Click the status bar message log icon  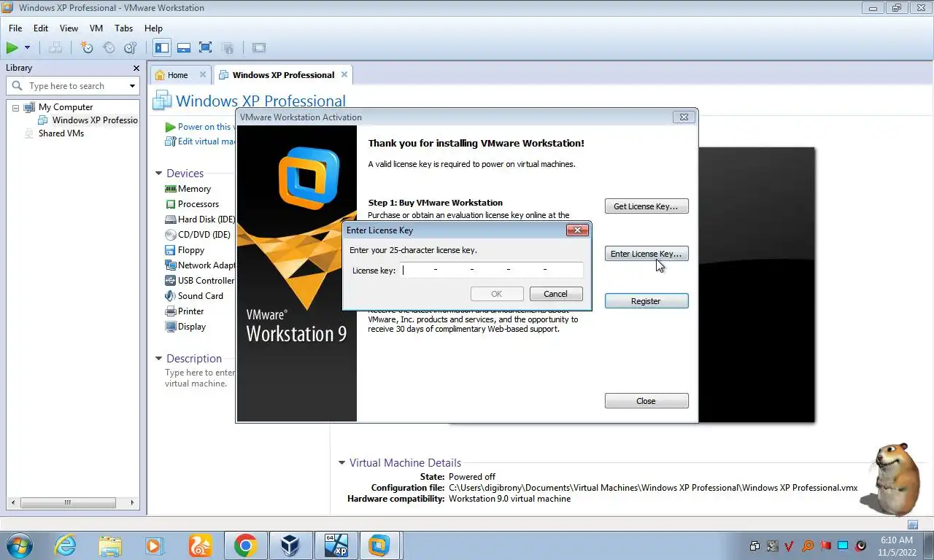tap(913, 524)
